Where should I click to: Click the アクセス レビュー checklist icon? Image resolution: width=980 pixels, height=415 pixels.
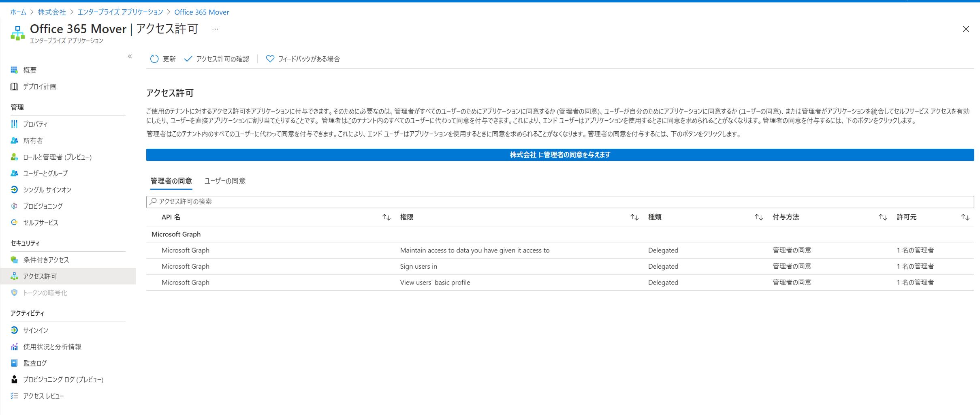pos(14,396)
